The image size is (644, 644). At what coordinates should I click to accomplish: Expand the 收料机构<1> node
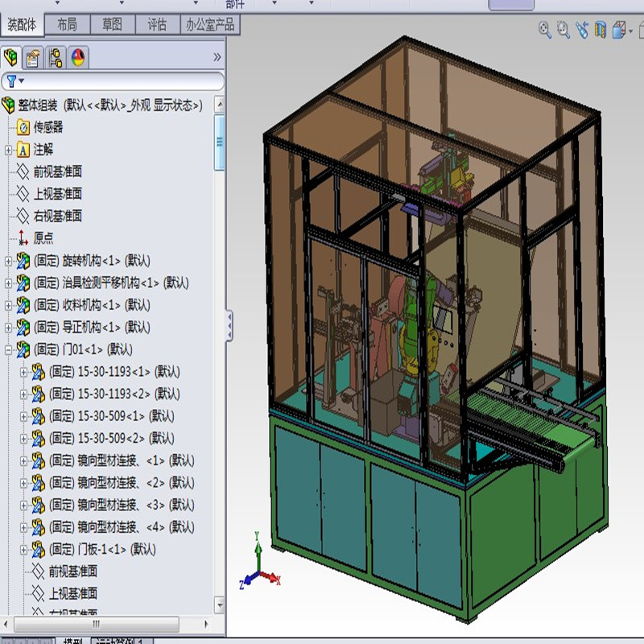coord(8,306)
